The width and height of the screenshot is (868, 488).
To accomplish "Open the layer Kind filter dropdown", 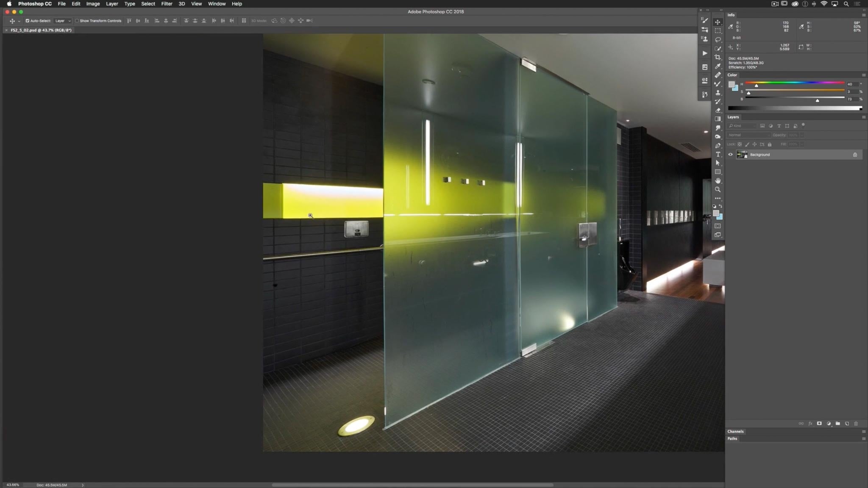I will coord(742,126).
